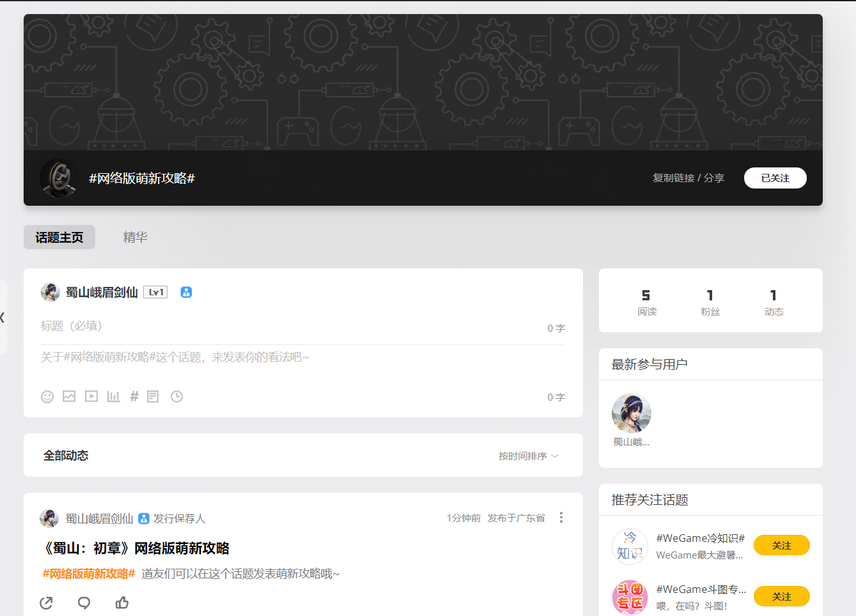
Task: Switch to the 精华 tab
Action: pyautogui.click(x=135, y=237)
